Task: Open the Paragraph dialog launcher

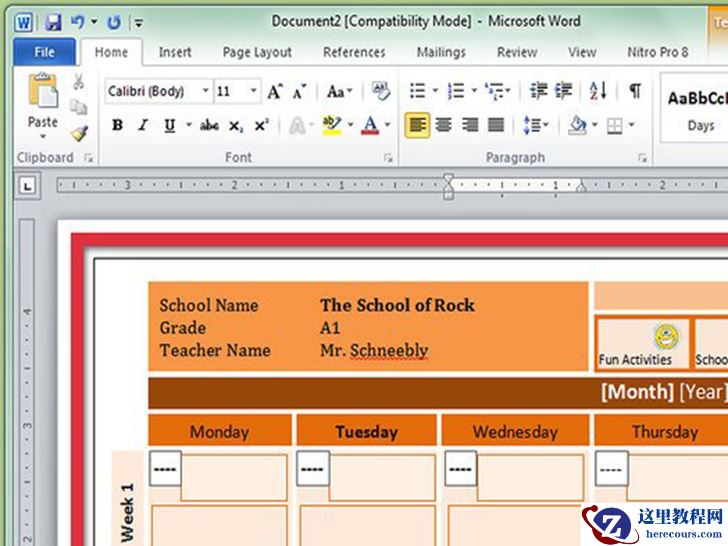Action: coord(642,158)
